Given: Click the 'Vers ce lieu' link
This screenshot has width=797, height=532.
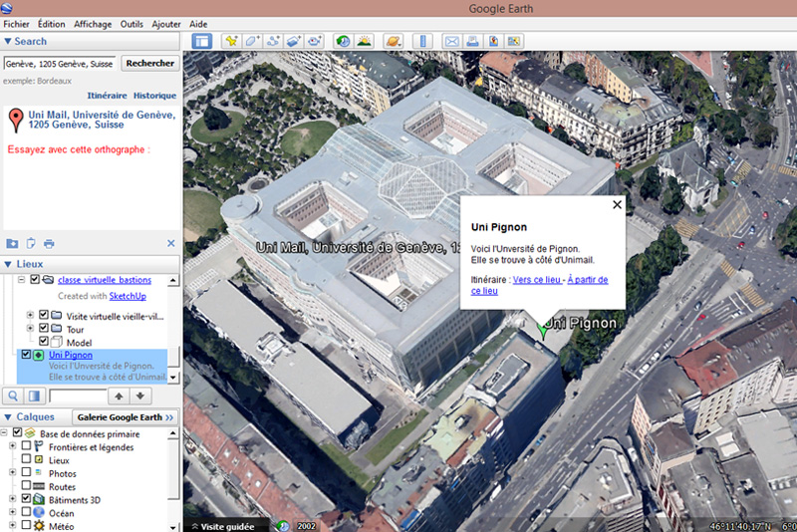Looking at the screenshot, I should (x=536, y=280).
